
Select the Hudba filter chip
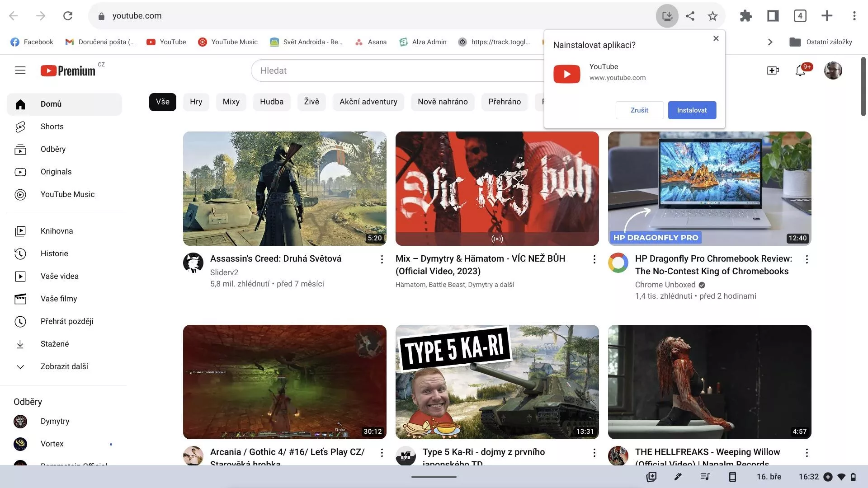pyautogui.click(x=272, y=102)
